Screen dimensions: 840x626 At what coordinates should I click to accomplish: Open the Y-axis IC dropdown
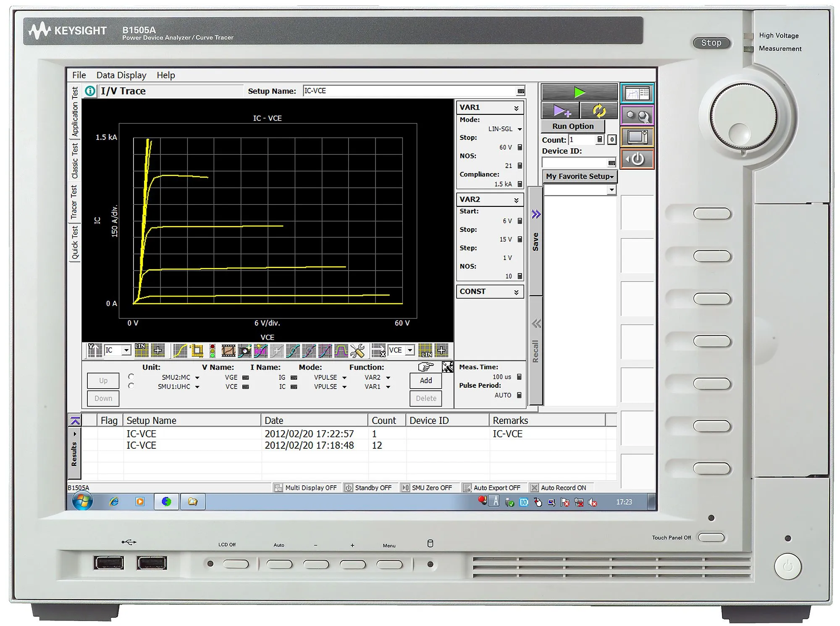tap(126, 350)
